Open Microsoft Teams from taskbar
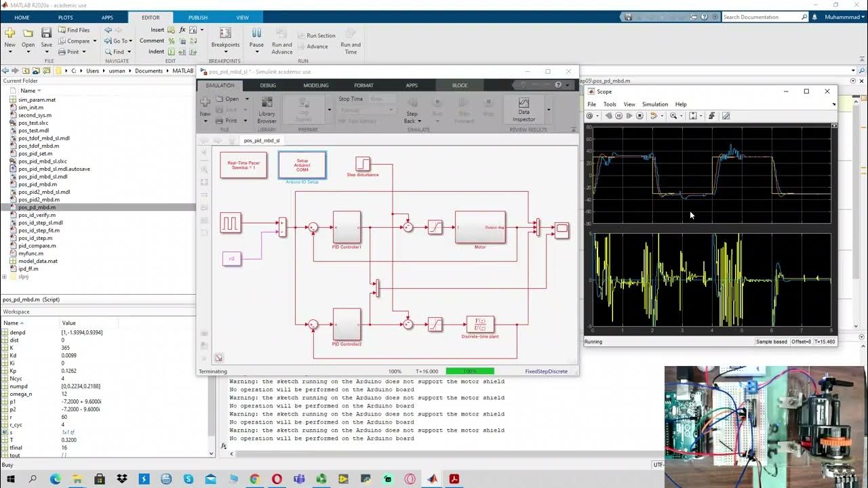This screenshot has height=488, width=868. 299,479
